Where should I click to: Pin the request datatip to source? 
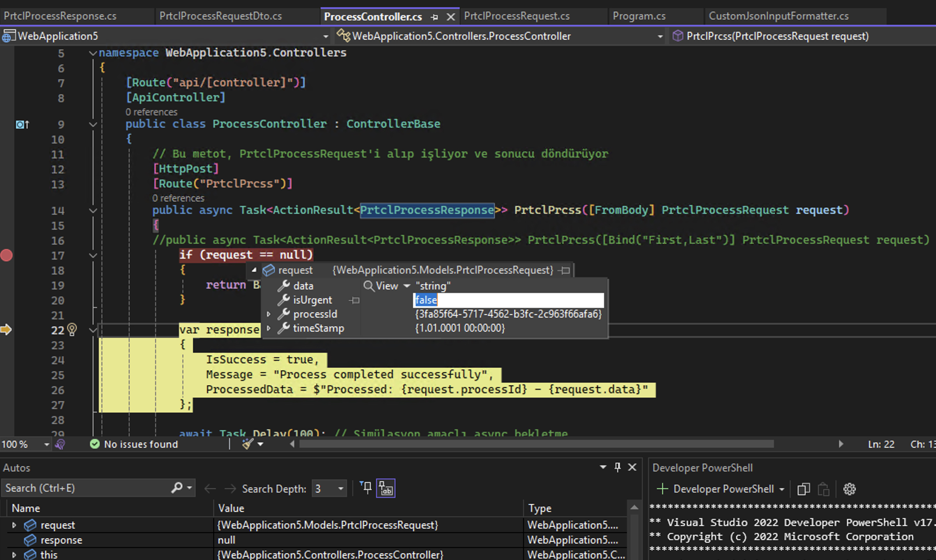(565, 270)
